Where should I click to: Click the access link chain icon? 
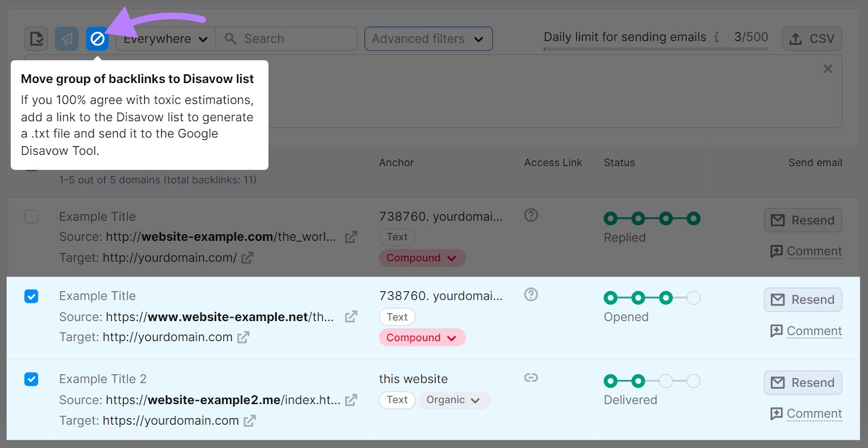click(x=531, y=377)
